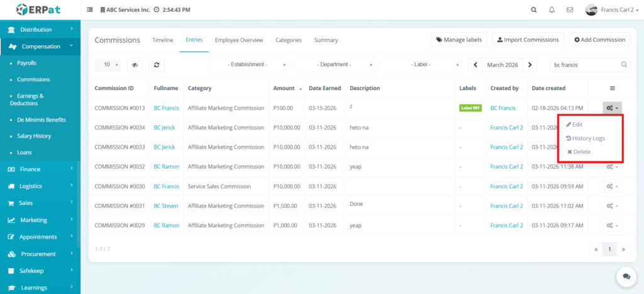
Task: Open gear actions for COMMISSION #0032
Action: click(611, 167)
